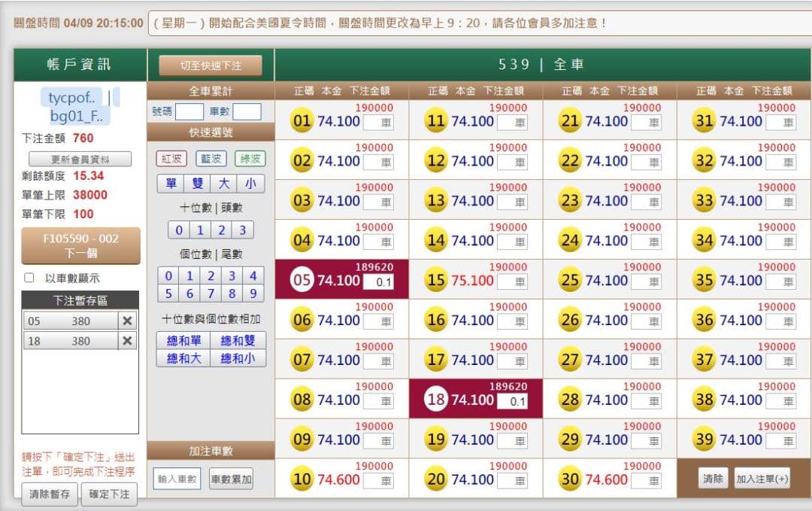Choose ball number 34
The image size is (812, 511).
(x=704, y=241)
